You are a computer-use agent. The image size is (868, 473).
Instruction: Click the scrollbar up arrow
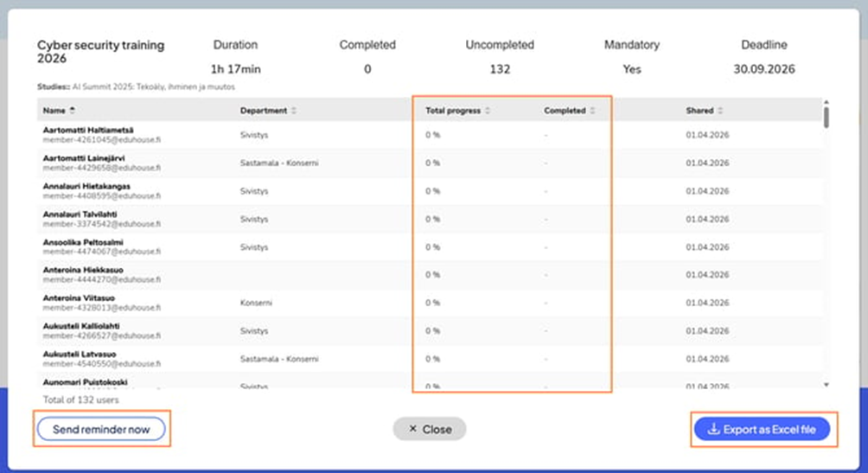[x=826, y=102]
